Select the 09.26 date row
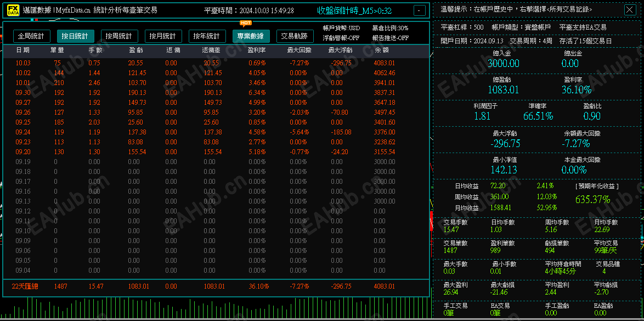644x321 pixels. pos(216,112)
